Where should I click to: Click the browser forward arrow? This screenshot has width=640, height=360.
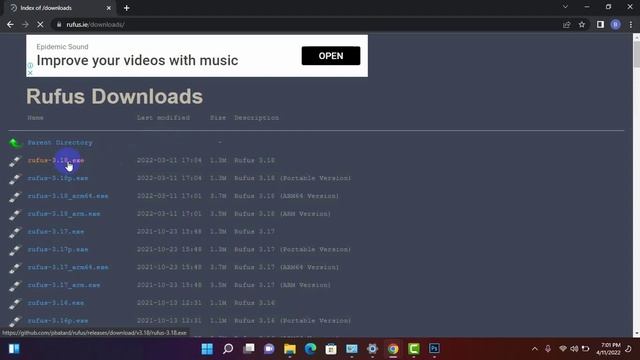click(25, 24)
